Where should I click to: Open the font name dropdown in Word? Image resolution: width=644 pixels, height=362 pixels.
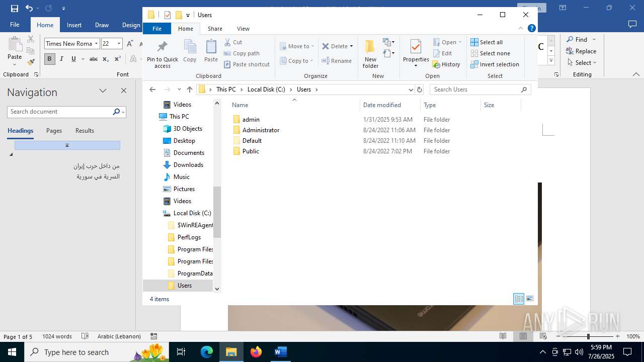[96, 44]
